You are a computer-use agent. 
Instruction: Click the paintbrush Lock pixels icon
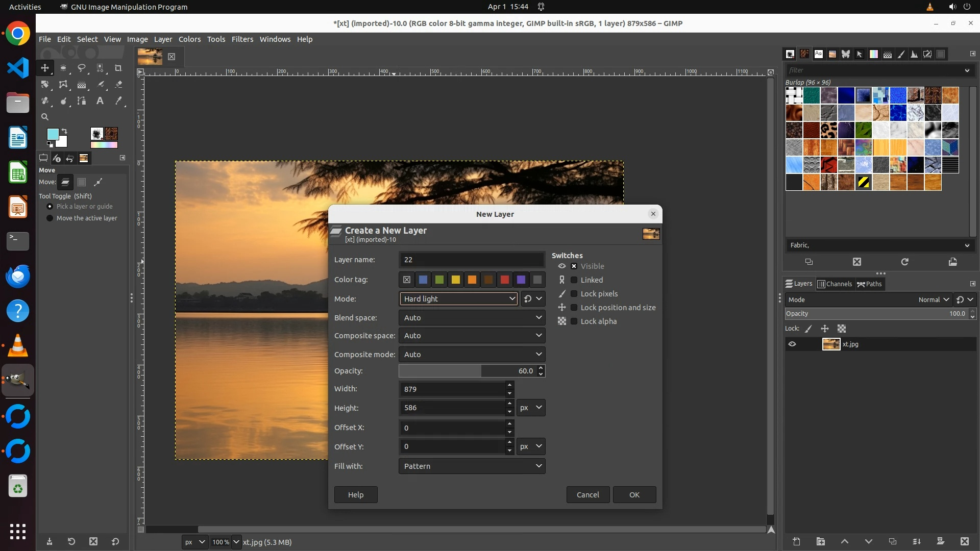(x=808, y=329)
